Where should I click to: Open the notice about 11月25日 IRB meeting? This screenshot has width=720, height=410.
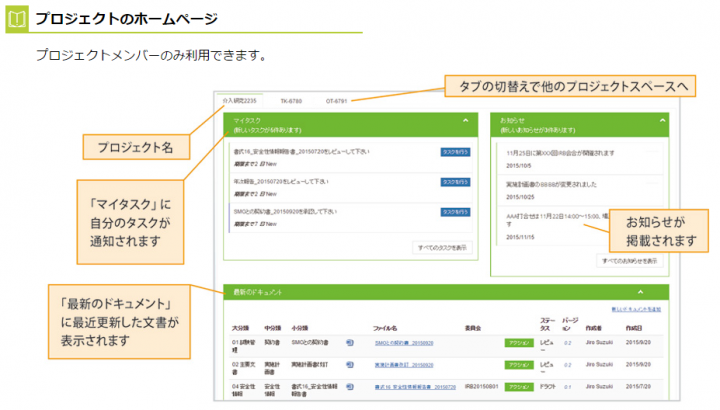click(x=560, y=153)
